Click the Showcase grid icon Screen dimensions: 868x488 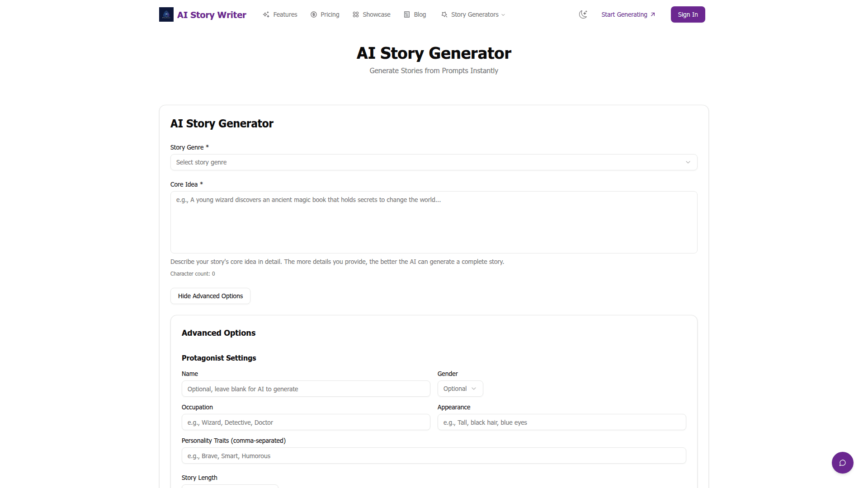pos(355,14)
